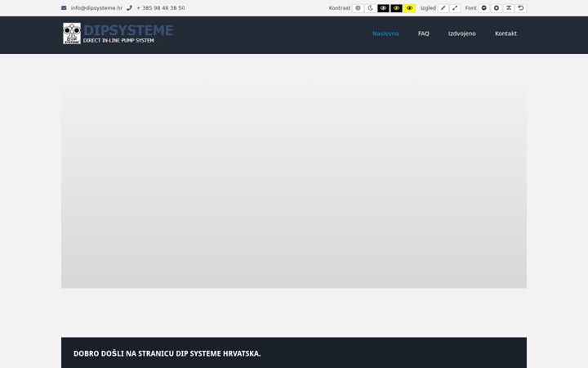This screenshot has width=588, height=368.
Task: Toggle yellow-and-black contrast eye
Action: [409, 8]
